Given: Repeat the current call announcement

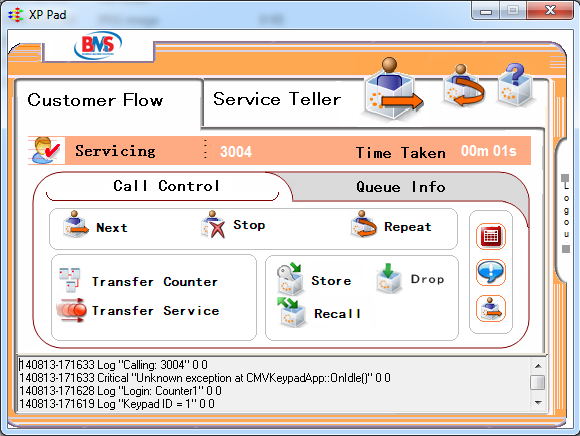Looking at the screenshot, I should (391, 224).
